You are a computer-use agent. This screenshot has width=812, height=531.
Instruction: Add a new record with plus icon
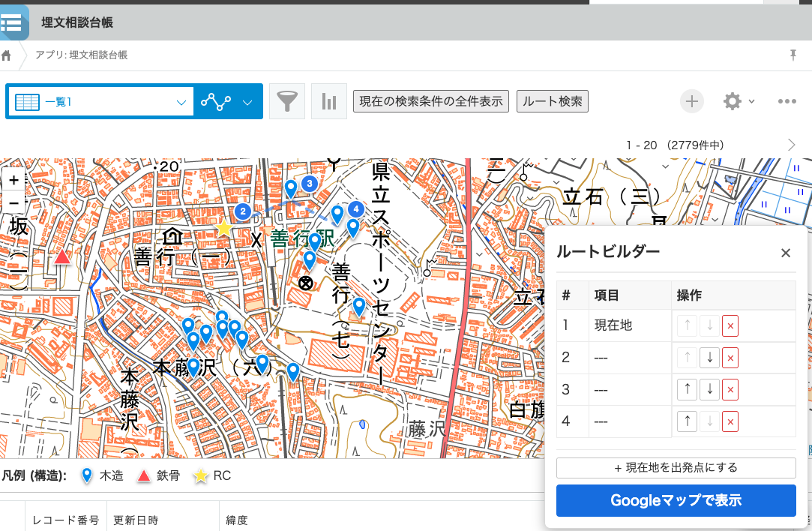click(692, 101)
